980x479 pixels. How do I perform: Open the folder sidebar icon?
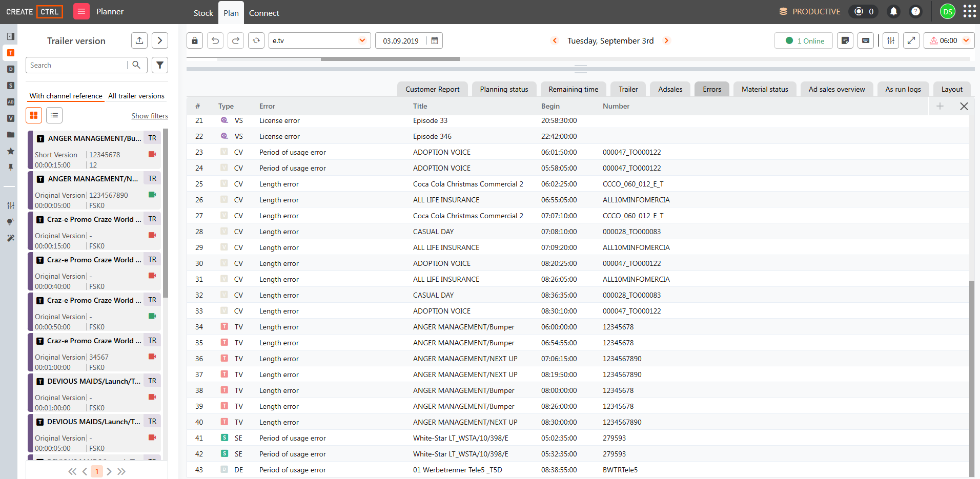tap(11, 135)
